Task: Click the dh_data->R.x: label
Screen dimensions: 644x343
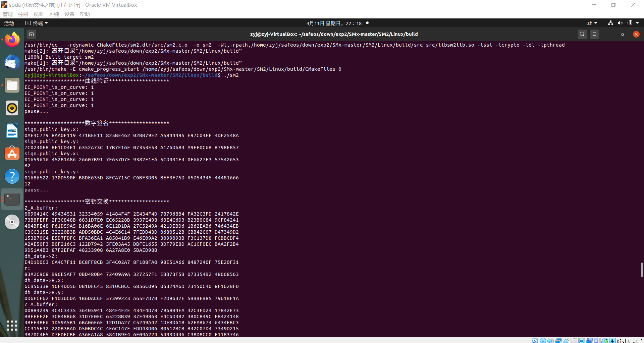Action: click(x=44, y=280)
